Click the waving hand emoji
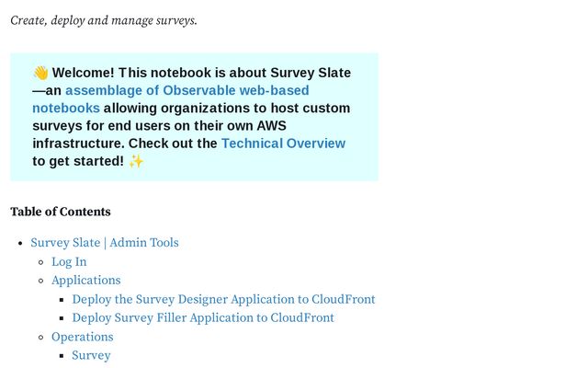The image size is (588, 368). click(x=40, y=74)
